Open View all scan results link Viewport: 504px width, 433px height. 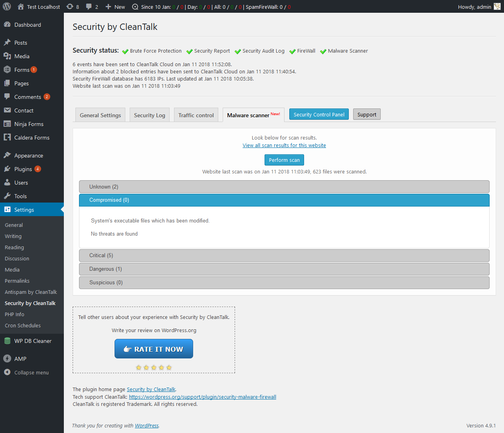point(284,146)
